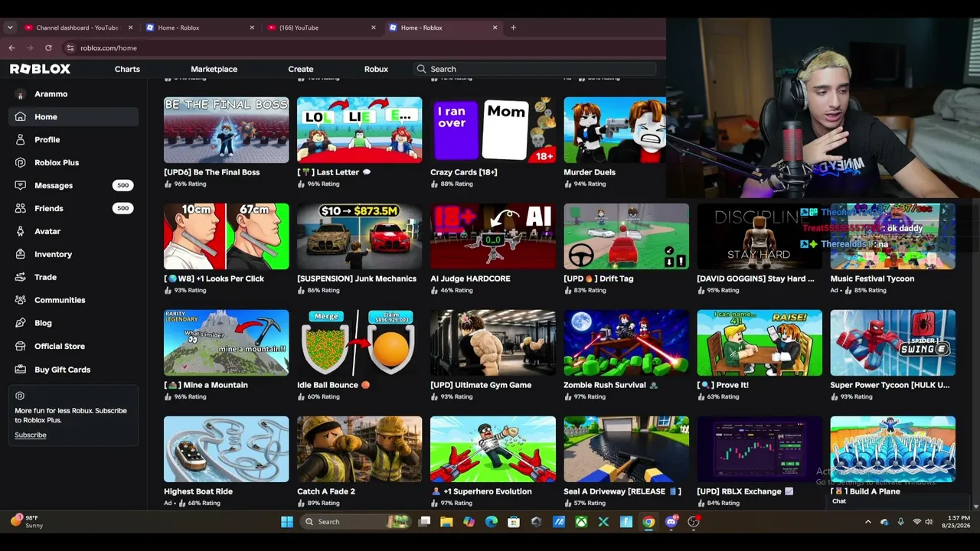This screenshot has height=551, width=980.
Task: Go to the Create page
Action: (x=301, y=69)
